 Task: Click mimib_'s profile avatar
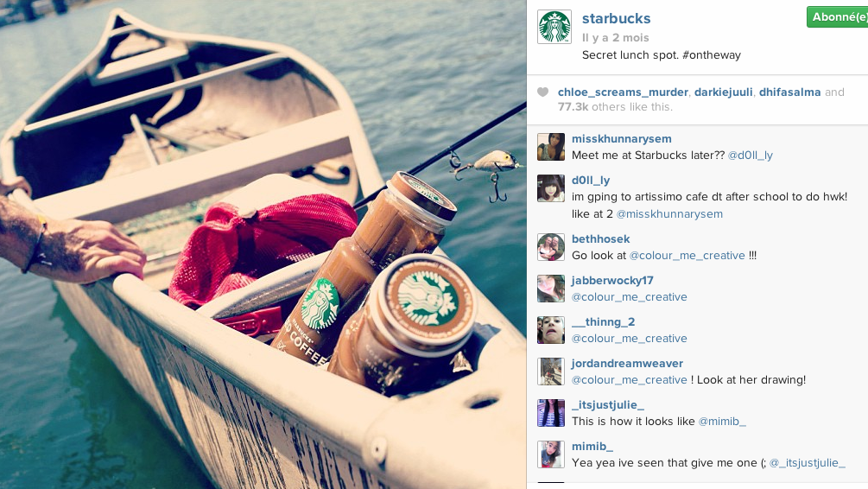tap(551, 454)
